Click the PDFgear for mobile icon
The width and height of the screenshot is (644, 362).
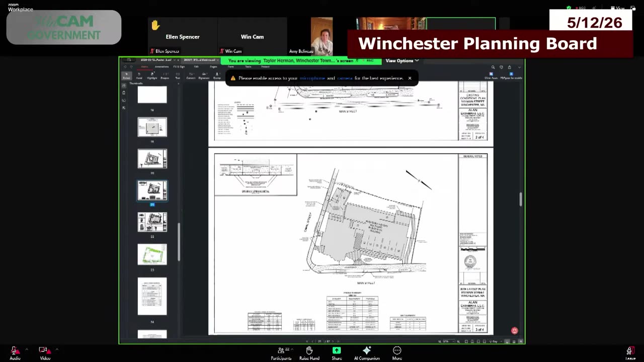click(x=511, y=75)
